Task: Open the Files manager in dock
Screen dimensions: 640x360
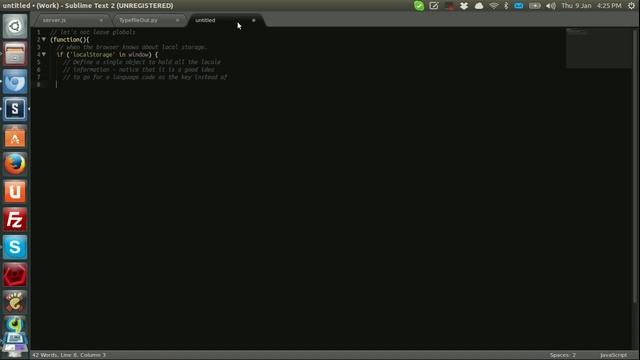Action: click(x=15, y=53)
